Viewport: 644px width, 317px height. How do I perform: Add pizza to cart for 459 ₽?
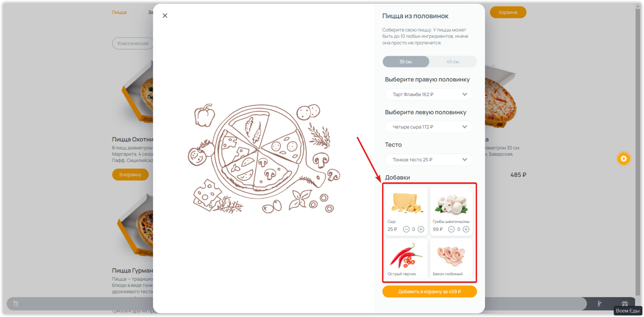429,292
